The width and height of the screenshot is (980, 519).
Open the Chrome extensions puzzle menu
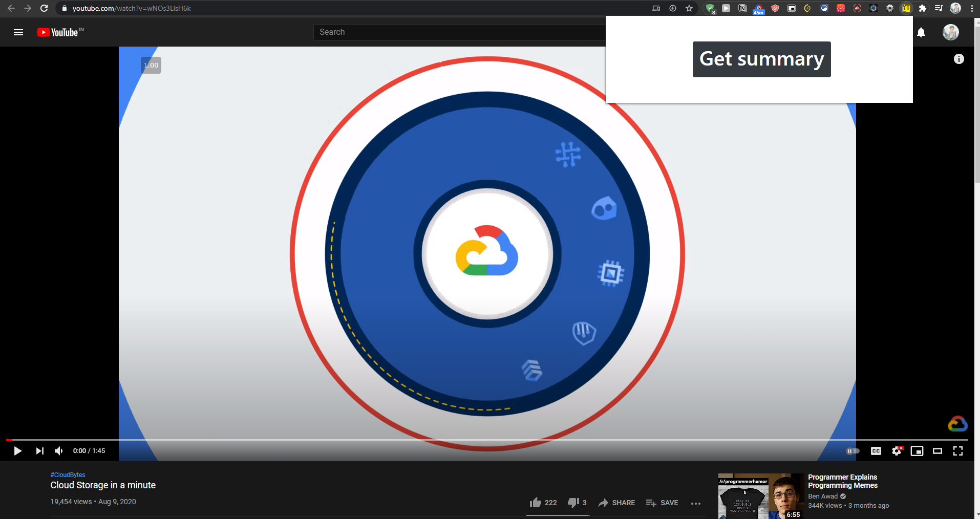(923, 8)
